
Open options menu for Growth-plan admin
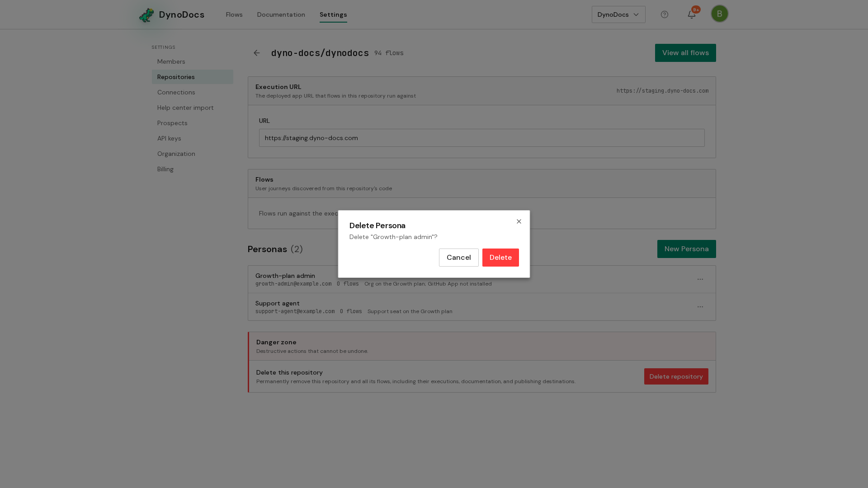[x=700, y=279]
